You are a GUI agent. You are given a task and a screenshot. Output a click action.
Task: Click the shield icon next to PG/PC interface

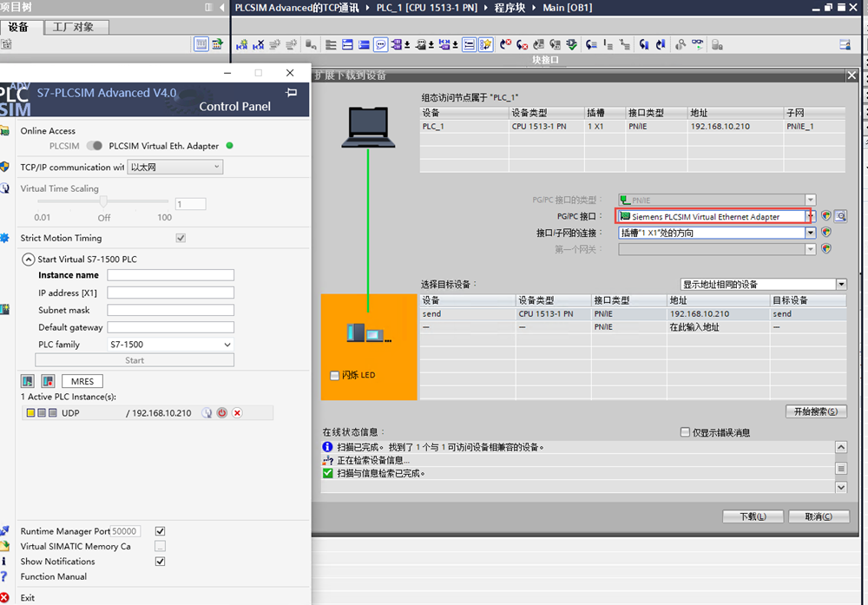826,216
